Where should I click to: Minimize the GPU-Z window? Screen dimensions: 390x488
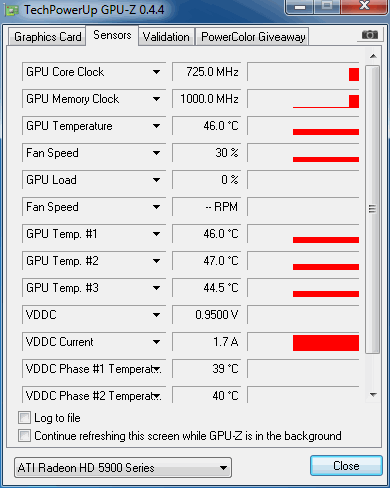300,7
